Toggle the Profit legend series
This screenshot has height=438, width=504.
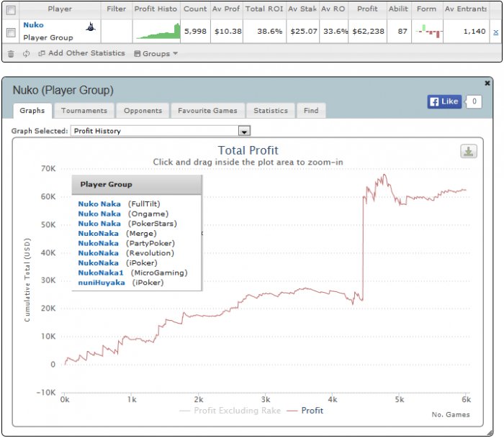tap(305, 411)
